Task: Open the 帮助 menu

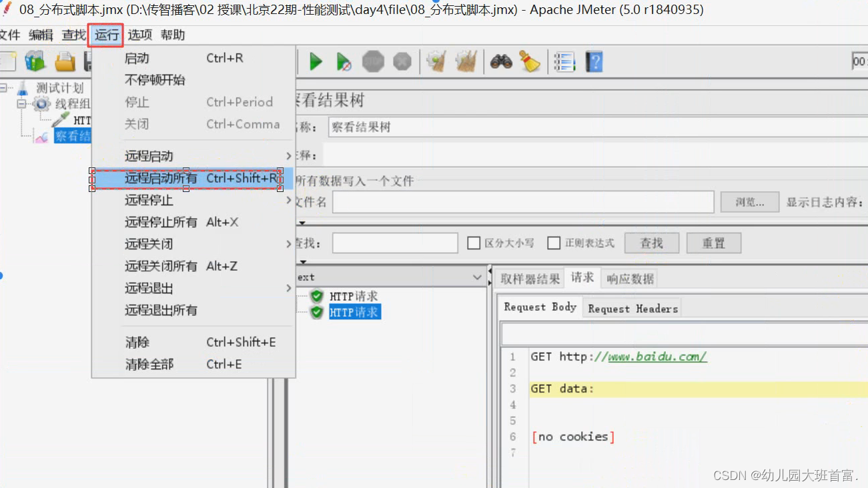Action: coord(173,35)
